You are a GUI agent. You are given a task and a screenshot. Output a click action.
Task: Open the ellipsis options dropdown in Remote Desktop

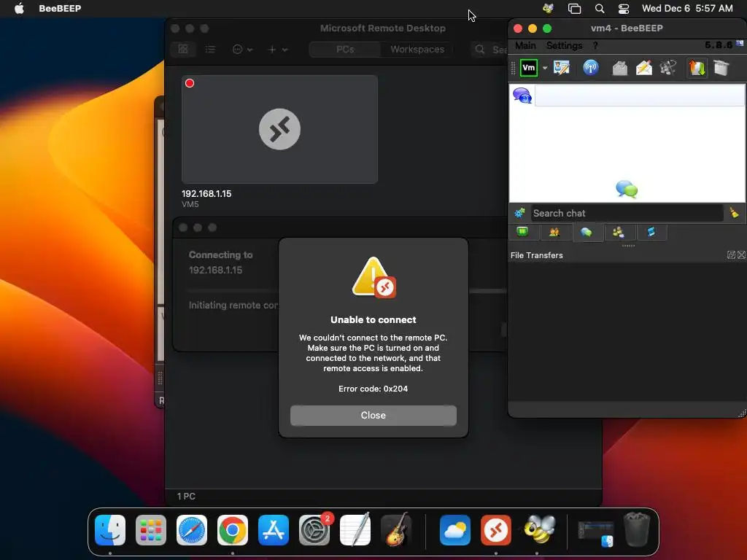tap(242, 50)
